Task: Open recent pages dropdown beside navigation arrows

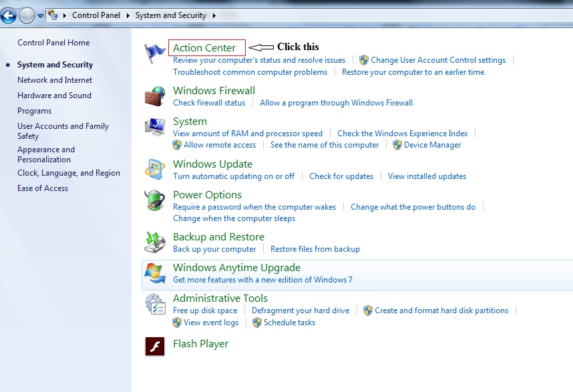Action: tap(40, 15)
